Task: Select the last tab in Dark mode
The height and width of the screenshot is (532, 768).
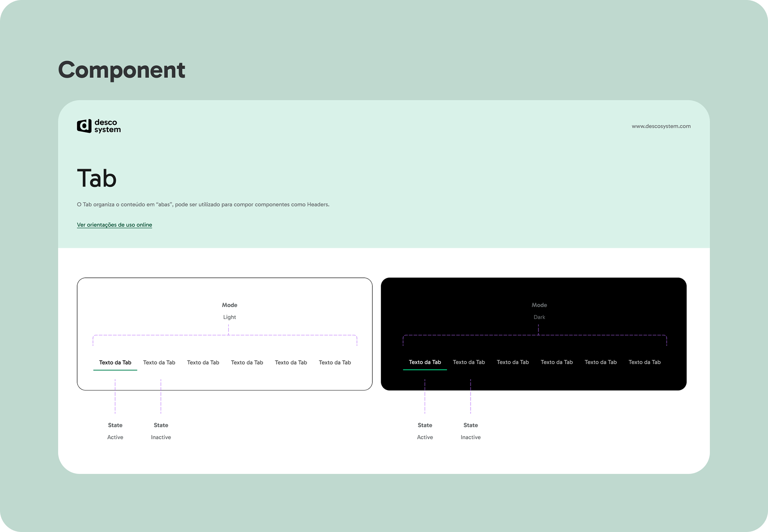Action: [644, 362]
